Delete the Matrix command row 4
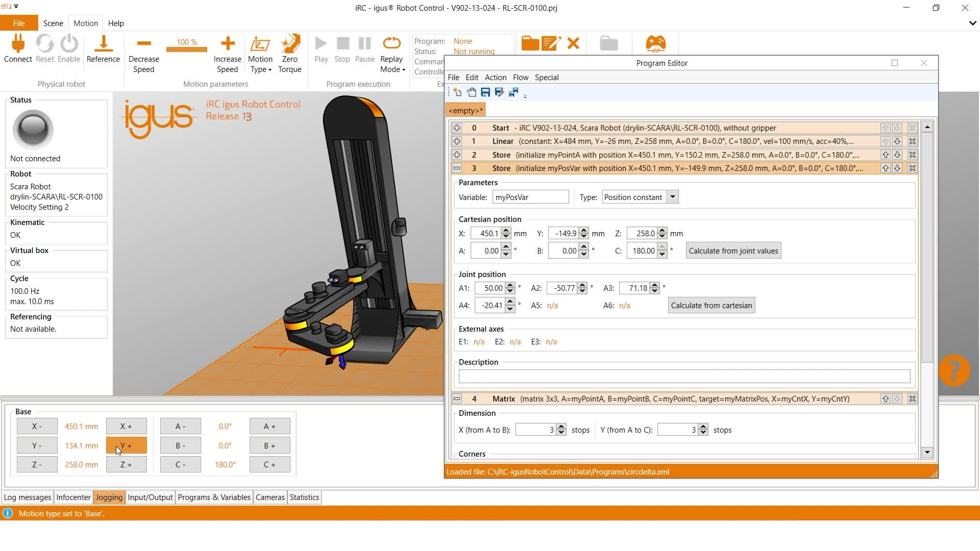Image resolution: width=980 pixels, height=551 pixels. click(913, 398)
